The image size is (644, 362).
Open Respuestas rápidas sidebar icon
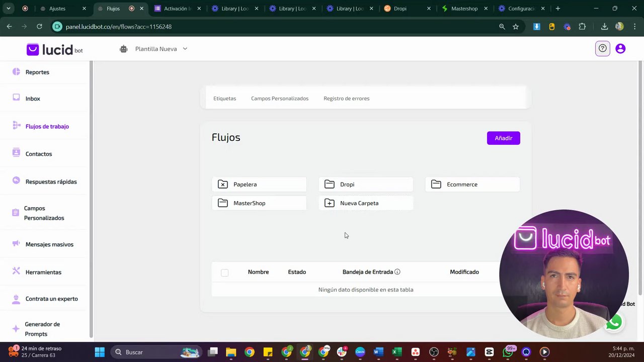16,180
